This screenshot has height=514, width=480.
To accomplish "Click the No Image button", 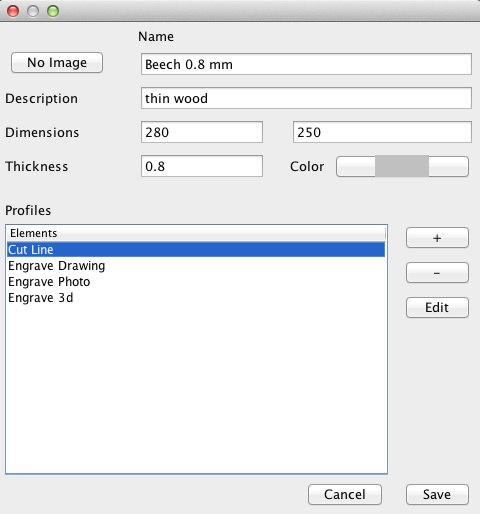I will pyautogui.click(x=57, y=62).
